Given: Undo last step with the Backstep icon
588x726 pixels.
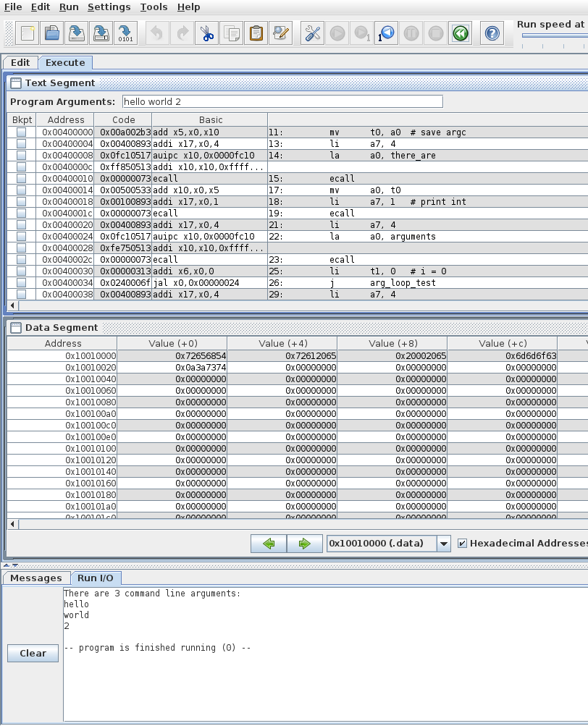Looking at the screenshot, I should (387, 33).
